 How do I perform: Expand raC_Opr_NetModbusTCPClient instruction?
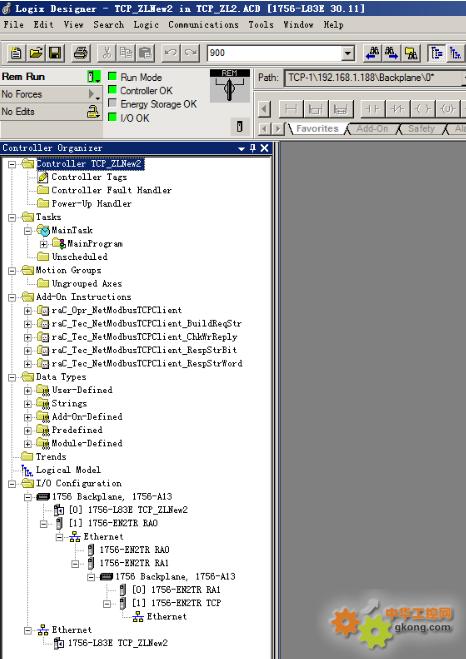click(x=28, y=311)
